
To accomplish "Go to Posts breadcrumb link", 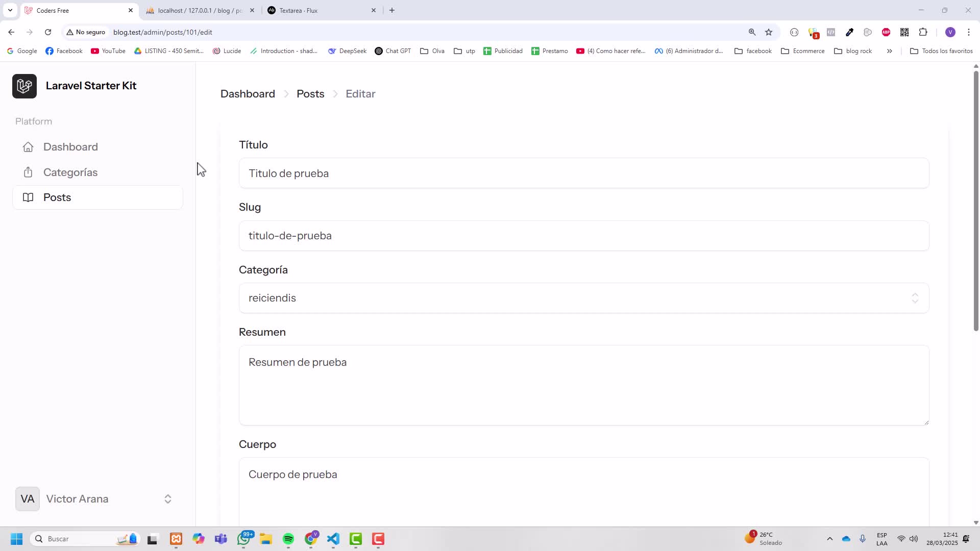I will tap(310, 94).
